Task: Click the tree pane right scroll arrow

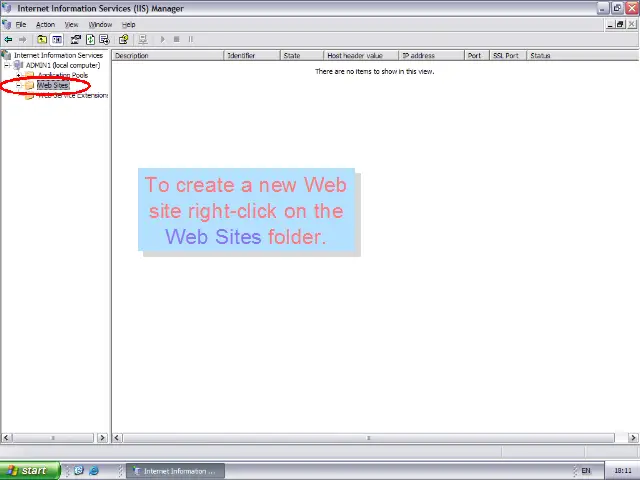Action: point(102,438)
